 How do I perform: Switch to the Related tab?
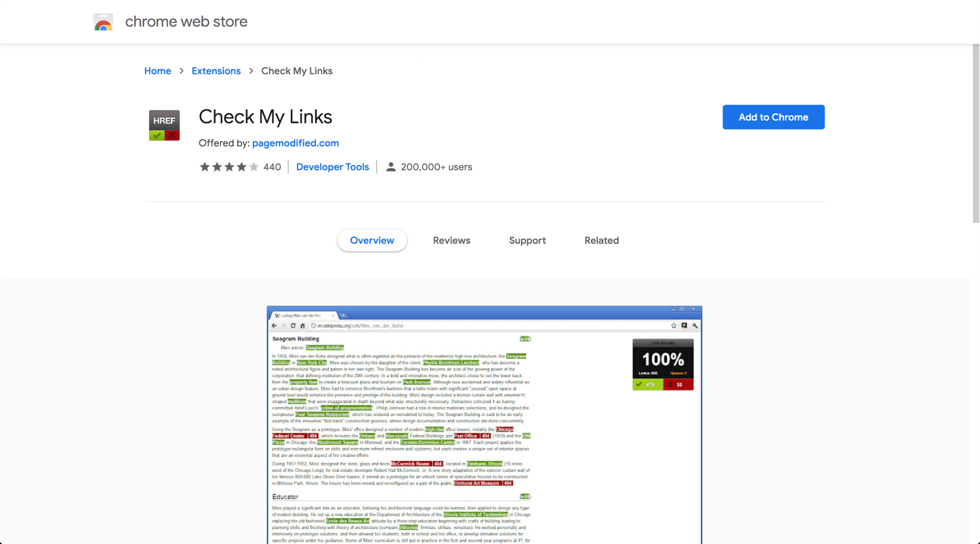click(x=602, y=240)
